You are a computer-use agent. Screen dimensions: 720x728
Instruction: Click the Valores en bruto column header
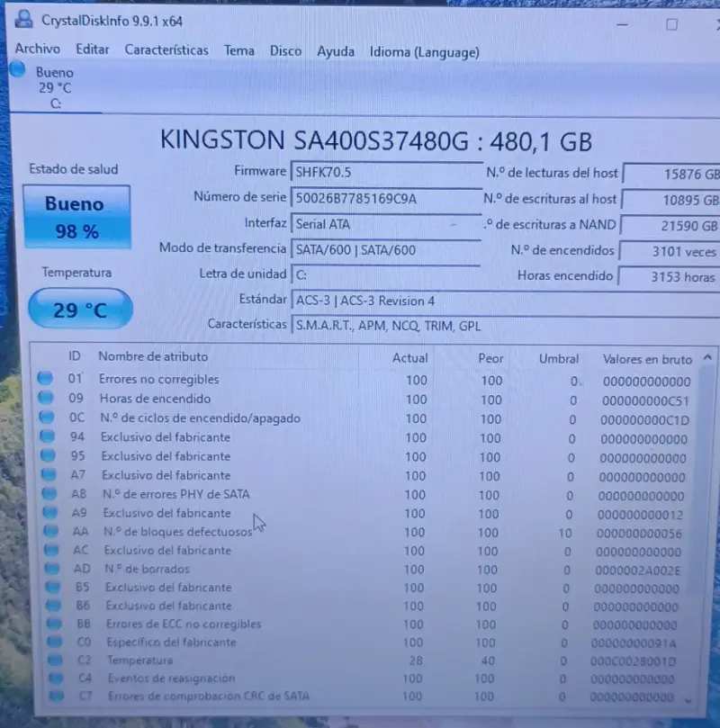pos(647,359)
